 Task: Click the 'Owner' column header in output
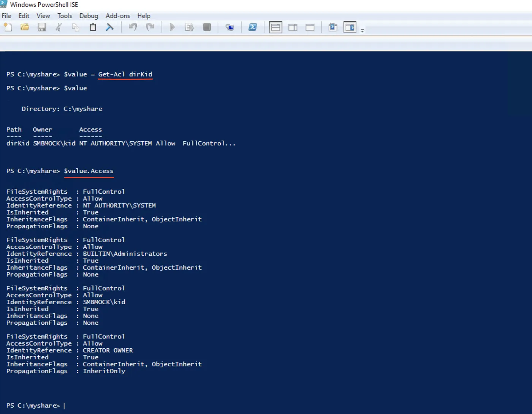point(43,130)
